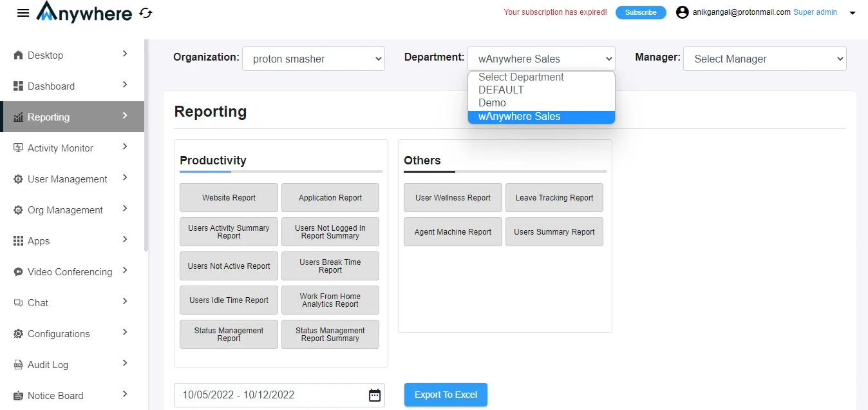The width and height of the screenshot is (868, 410).
Task: Click the Org Management gear icon
Action: pos(18,210)
